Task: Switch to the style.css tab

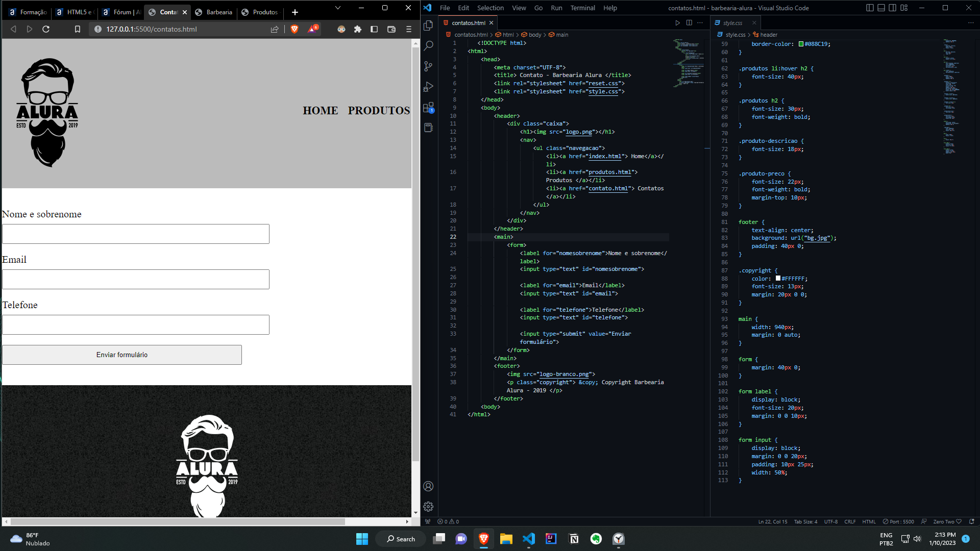Action: pyautogui.click(x=733, y=22)
